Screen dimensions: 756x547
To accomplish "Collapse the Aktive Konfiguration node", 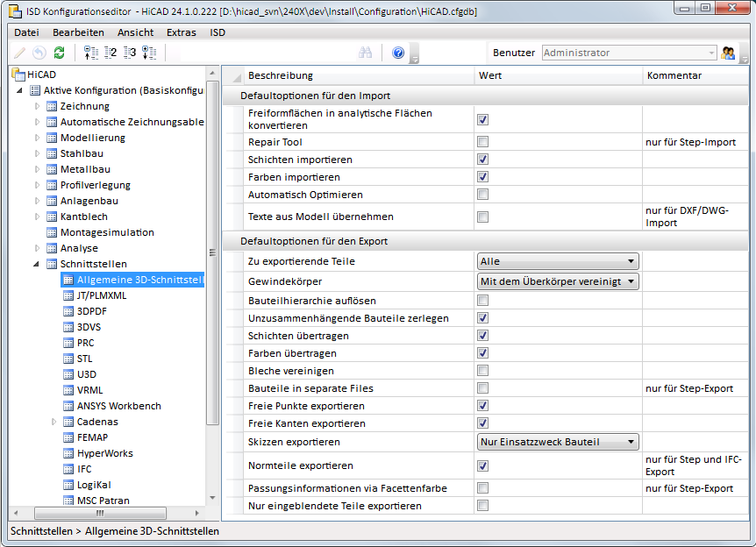I will pyautogui.click(x=20, y=90).
